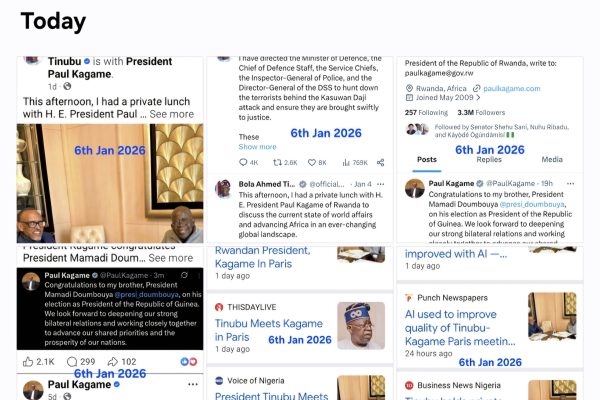Open the three-dot menu on Bola Ahmed Tinubu's post
The width and height of the screenshot is (600, 400).
point(380,184)
